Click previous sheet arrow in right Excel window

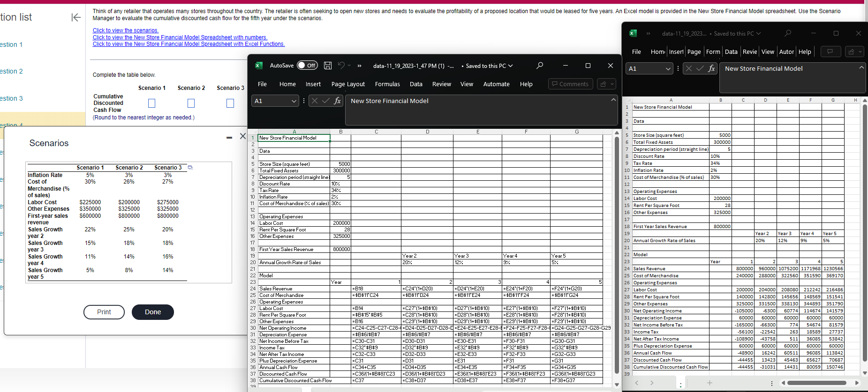[636, 383]
